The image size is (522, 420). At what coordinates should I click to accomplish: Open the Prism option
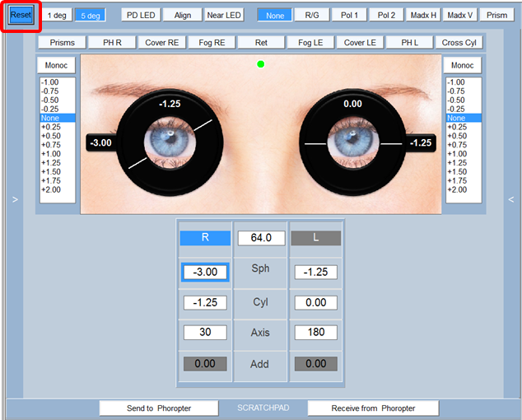pyautogui.click(x=496, y=15)
